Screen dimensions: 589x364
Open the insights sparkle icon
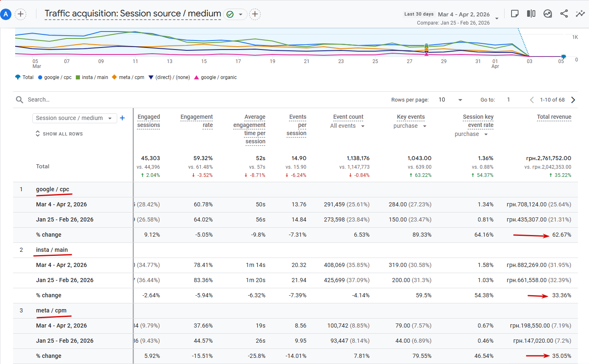click(x=580, y=14)
